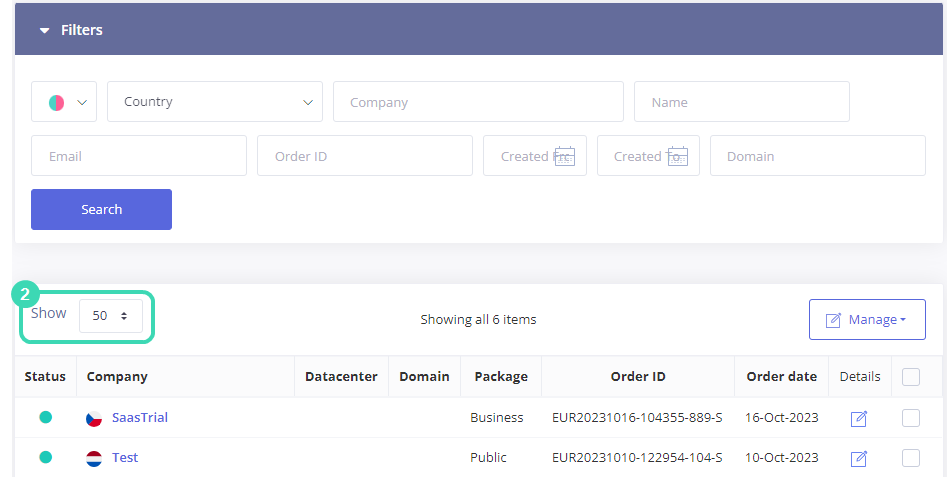Image resolution: width=947 pixels, height=477 pixels.
Task: Open the Country dropdown
Action: pyautogui.click(x=214, y=102)
